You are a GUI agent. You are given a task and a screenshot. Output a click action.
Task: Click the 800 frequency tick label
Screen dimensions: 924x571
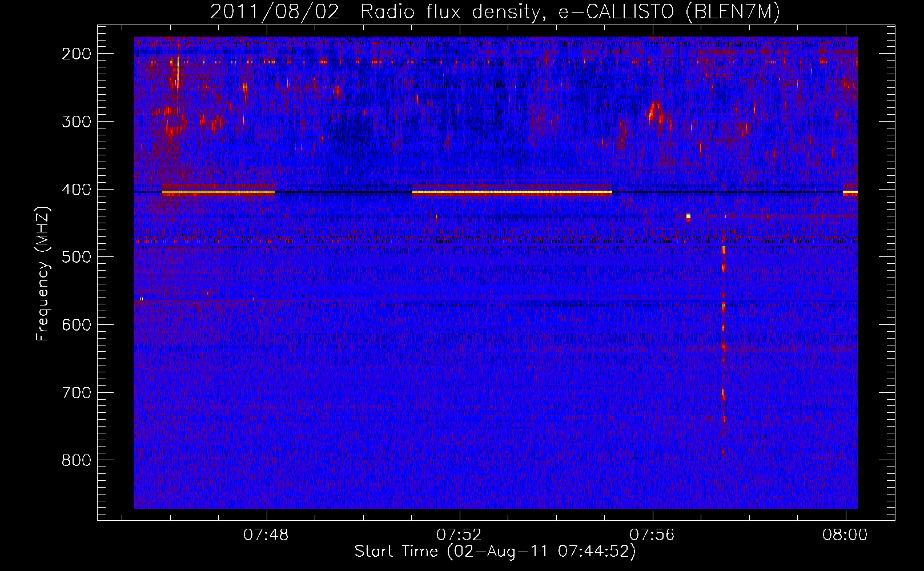click(x=77, y=460)
